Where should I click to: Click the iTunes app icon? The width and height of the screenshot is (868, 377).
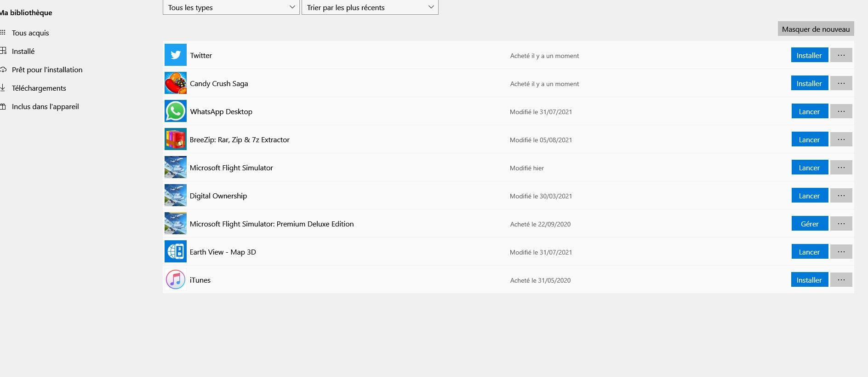coord(176,280)
